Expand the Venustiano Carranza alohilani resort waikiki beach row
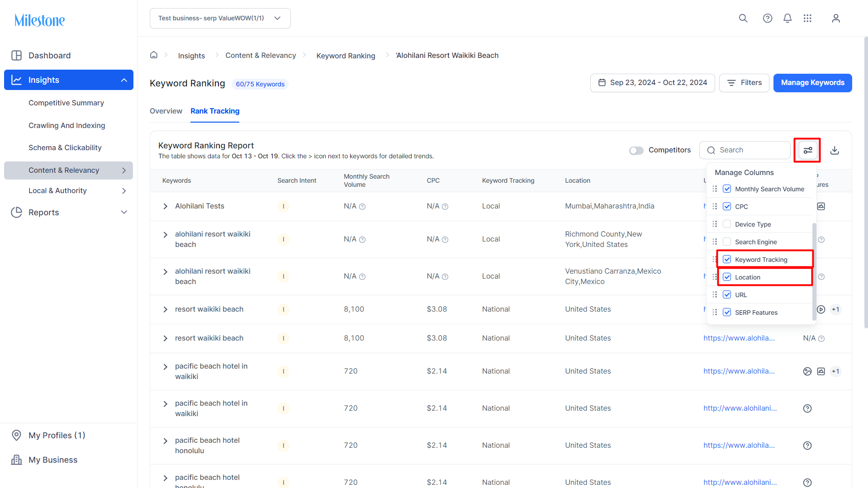Screen dimensions: 868x488 (x=165, y=272)
